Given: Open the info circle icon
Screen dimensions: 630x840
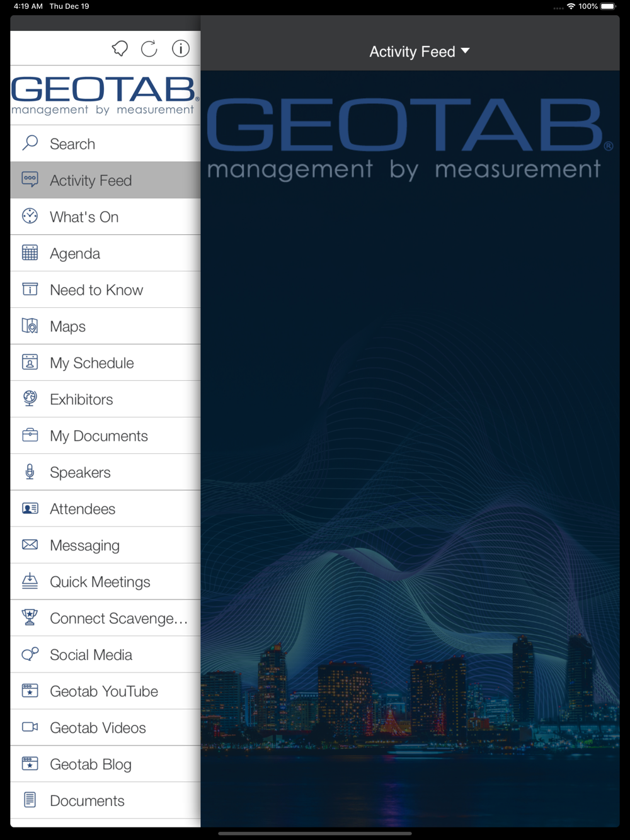Looking at the screenshot, I should (181, 48).
